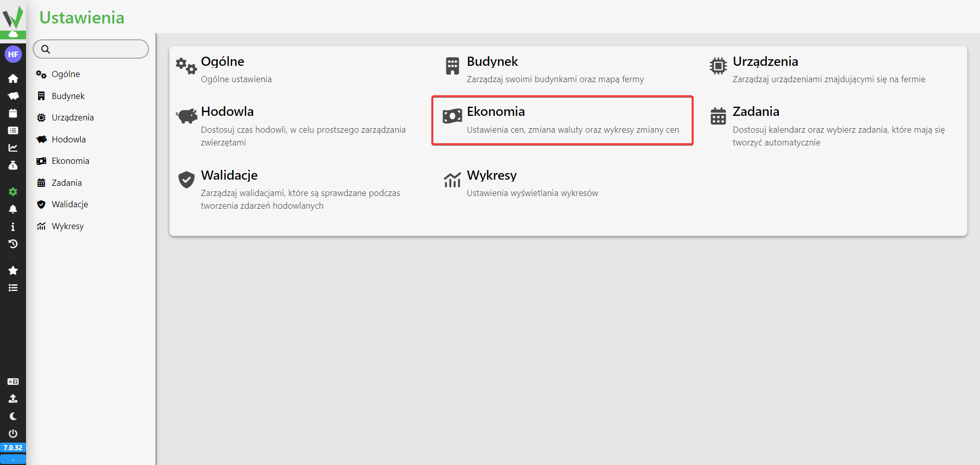Click the upload icon in the sidebar
The height and width of the screenshot is (465, 980).
pos(13,399)
